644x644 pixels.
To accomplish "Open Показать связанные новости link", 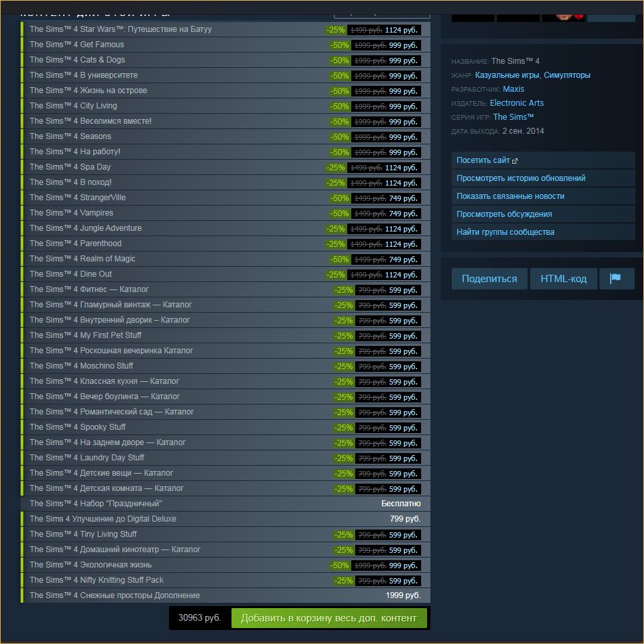I will click(x=544, y=196).
